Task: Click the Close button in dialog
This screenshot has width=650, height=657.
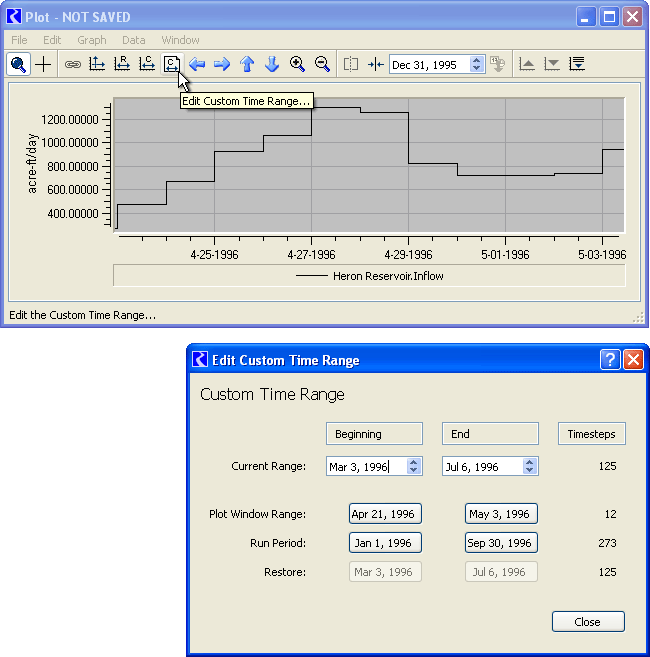Action: tap(588, 621)
